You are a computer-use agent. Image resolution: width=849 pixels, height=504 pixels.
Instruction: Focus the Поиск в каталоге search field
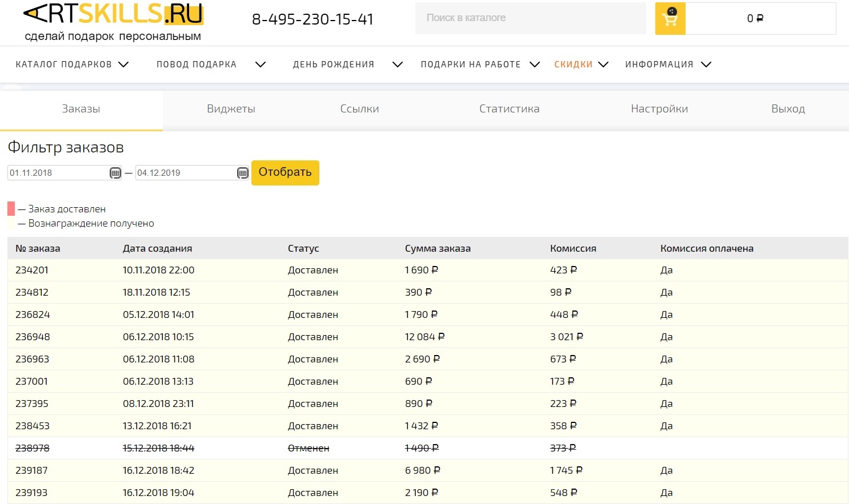tap(530, 18)
